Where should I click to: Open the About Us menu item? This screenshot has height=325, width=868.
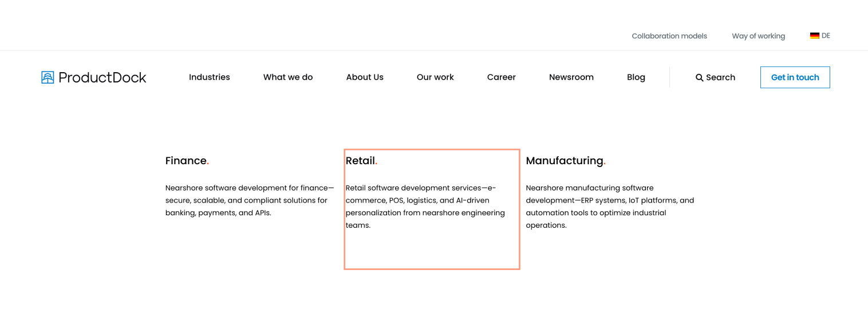pos(364,77)
